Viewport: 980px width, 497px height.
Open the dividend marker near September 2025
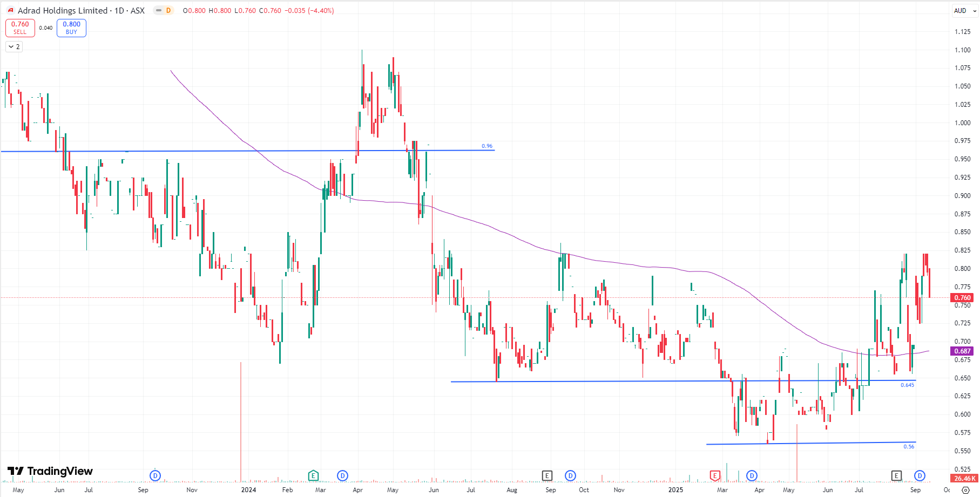(920, 475)
